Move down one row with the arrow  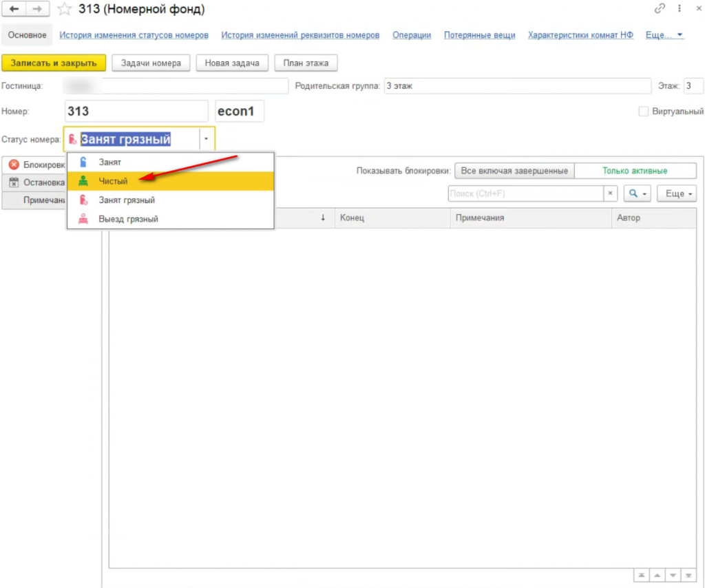[673, 576]
